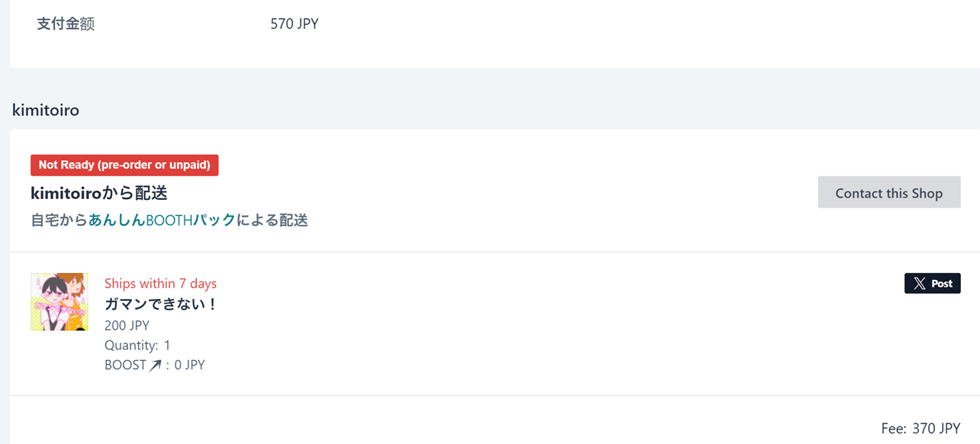Viewport: 980px width, 444px height.
Task: Share the order via the Post label
Action: click(x=942, y=284)
